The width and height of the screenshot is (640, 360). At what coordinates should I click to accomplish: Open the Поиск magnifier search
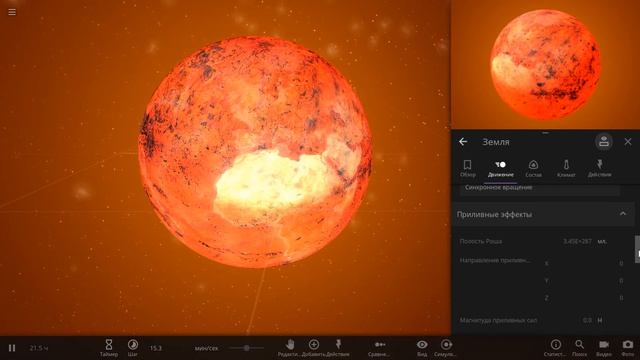click(580, 348)
